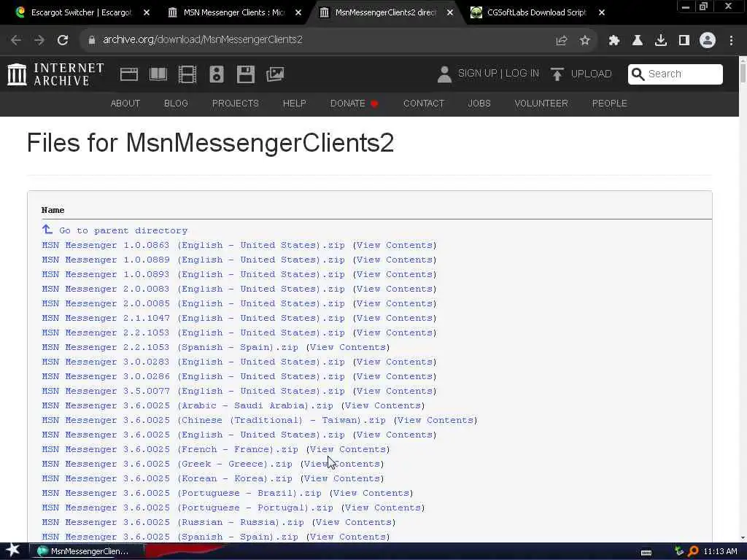
Task: Download MSN Messenger 3.6.0025 Korean zip
Action: (x=167, y=478)
